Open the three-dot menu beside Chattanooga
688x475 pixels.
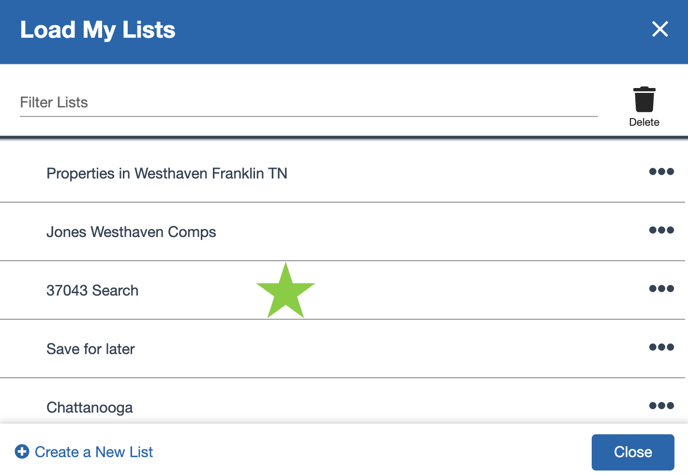661,406
